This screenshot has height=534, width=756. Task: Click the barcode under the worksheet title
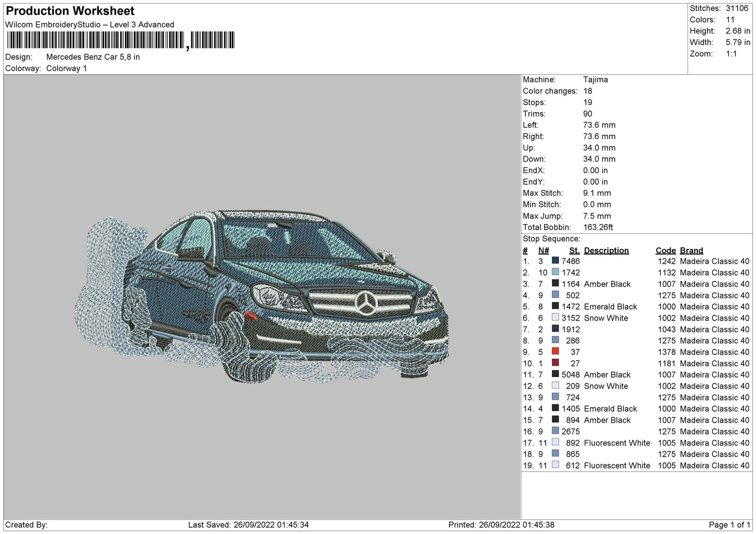tap(120, 40)
